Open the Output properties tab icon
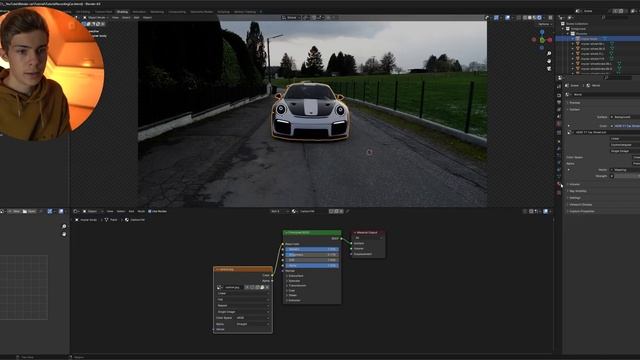Image resolution: width=640 pixels, height=360 pixels. tap(559, 102)
